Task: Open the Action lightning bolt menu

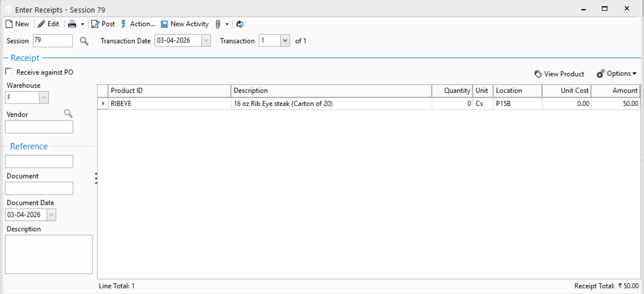Action: click(x=137, y=24)
